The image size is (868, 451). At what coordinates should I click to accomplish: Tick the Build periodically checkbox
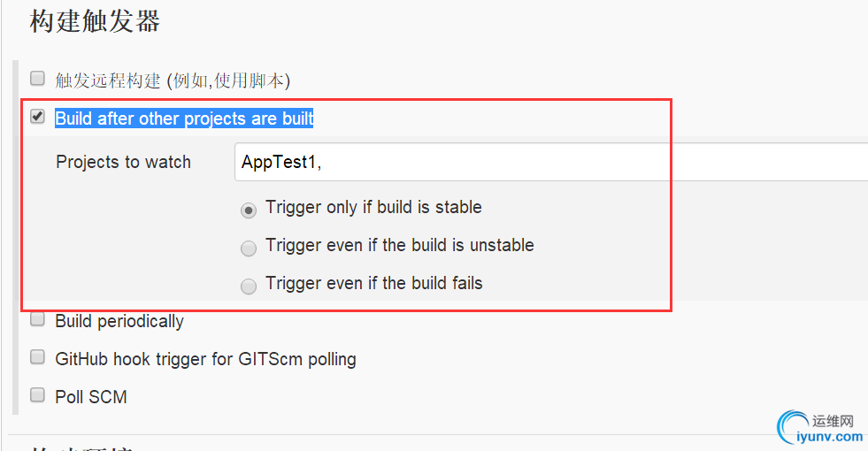(37, 319)
